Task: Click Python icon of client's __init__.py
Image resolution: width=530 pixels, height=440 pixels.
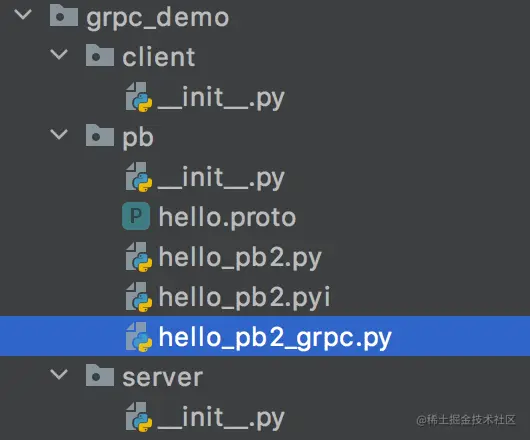Action: pyautogui.click(x=139, y=97)
